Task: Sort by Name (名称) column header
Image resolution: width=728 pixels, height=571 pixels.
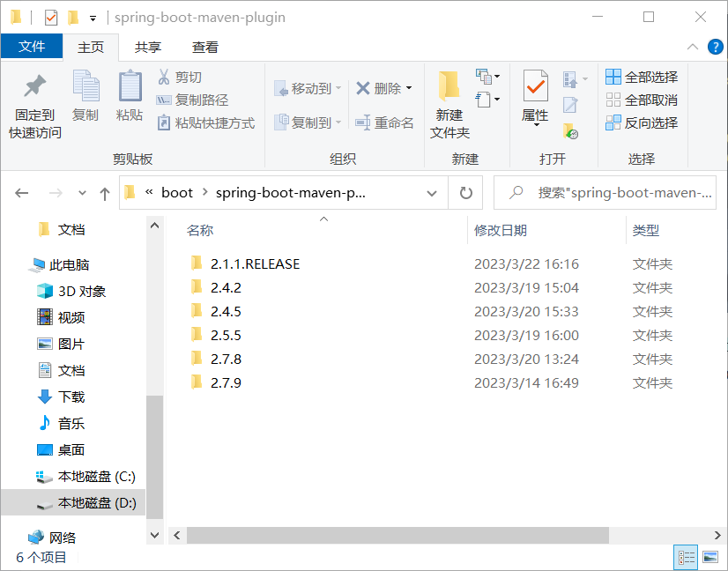Action: 200,230
